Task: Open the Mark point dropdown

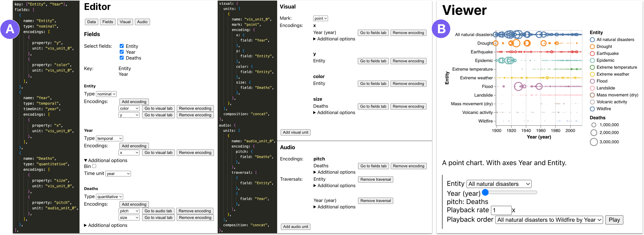Action: [x=320, y=18]
